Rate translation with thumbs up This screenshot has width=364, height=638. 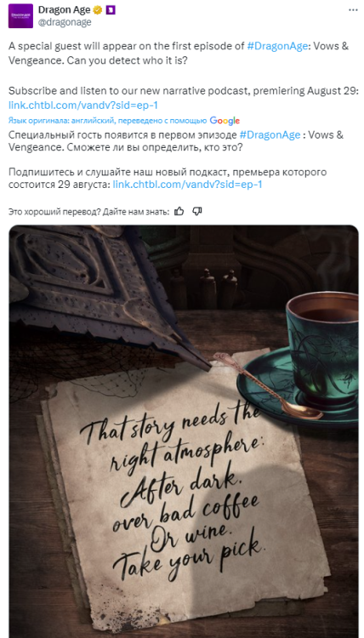point(179,211)
